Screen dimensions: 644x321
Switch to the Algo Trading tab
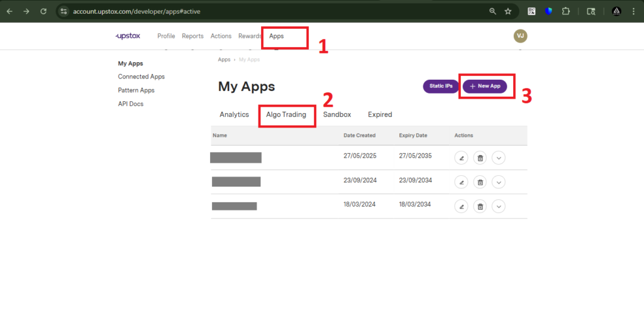click(x=286, y=115)
